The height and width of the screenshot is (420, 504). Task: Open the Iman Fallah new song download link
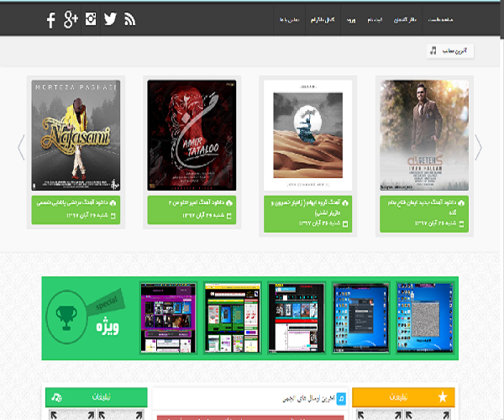(x=422, y=207)
